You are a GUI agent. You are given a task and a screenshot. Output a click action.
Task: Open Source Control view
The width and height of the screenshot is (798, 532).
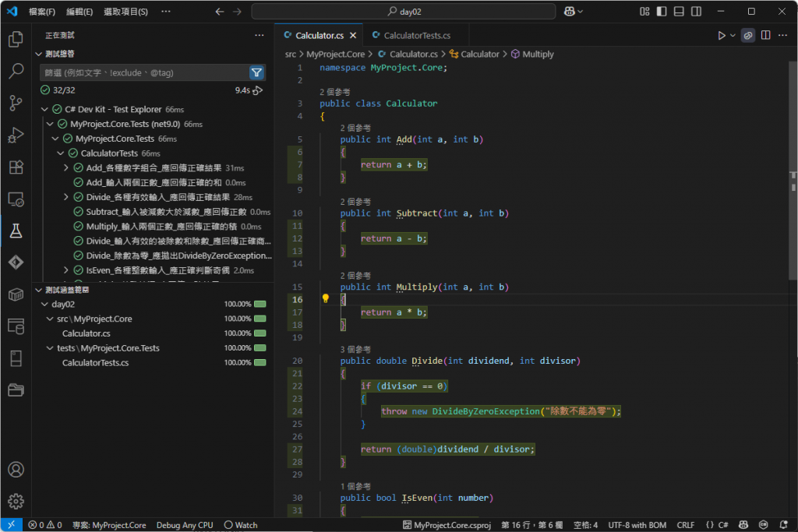tap(16, 104)
